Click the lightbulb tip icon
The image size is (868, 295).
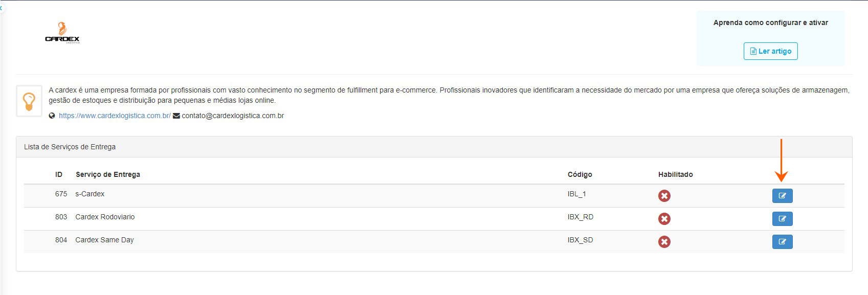tap(29, 101)
